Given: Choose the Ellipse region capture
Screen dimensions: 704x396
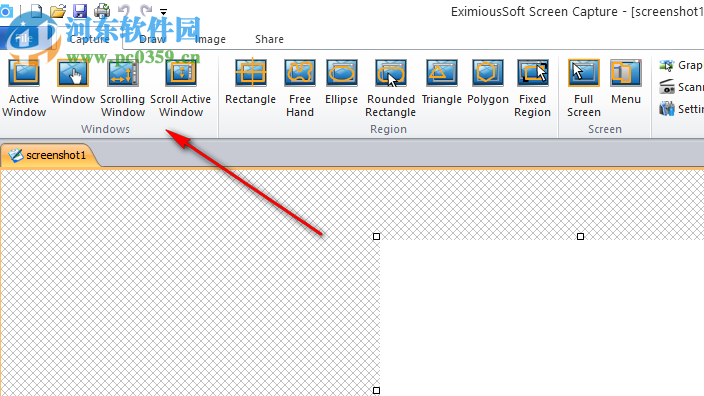Looking at the screenshot, I should click(x=341, y=83).
